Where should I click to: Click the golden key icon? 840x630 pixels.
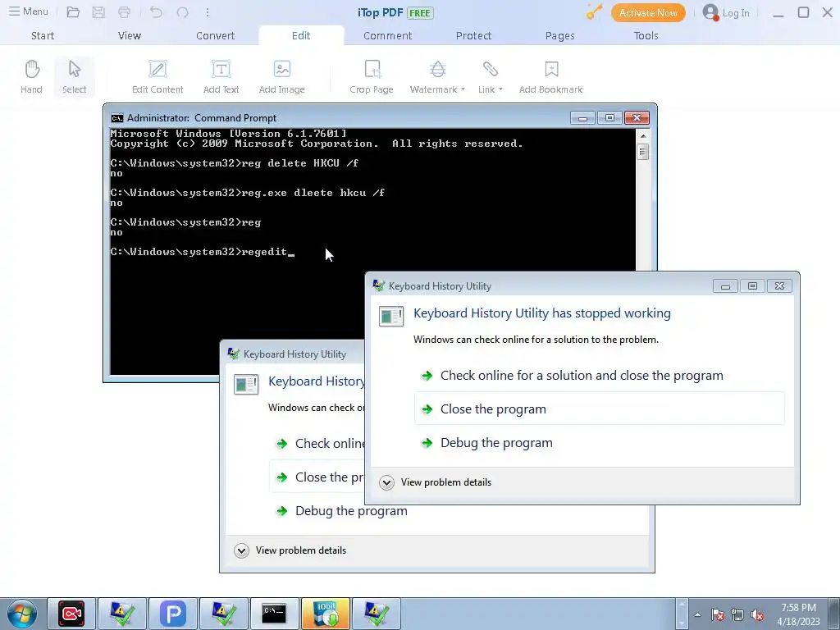tap(594, 12)
